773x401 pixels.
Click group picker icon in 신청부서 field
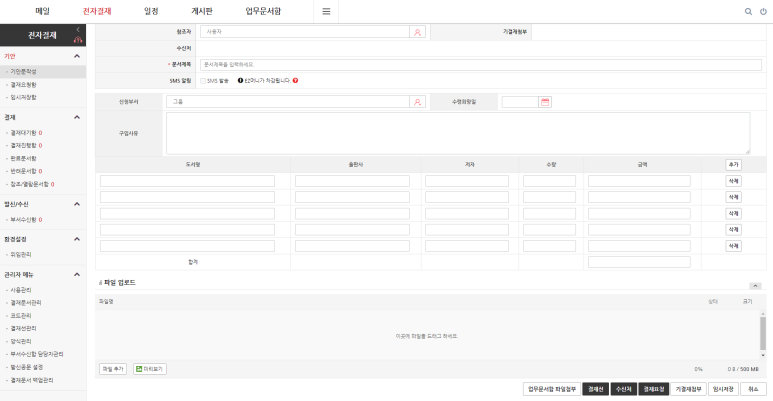click(417, 102)
